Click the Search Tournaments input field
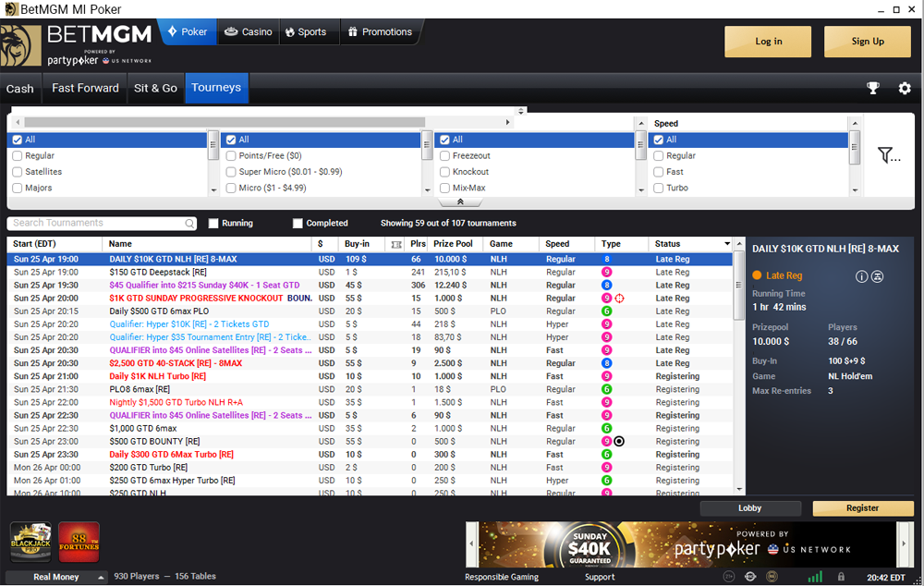924x586 pixels. 102,224
